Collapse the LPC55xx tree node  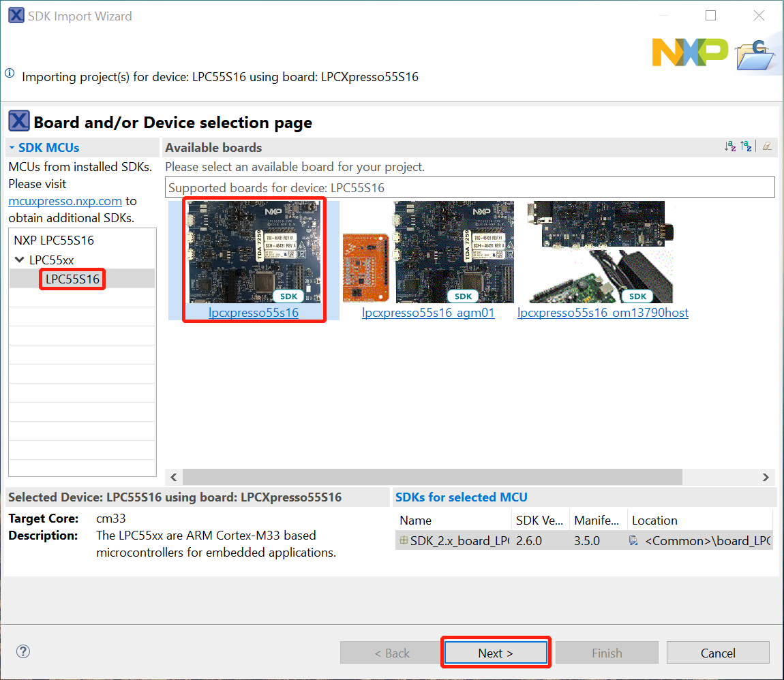point(19,260)
